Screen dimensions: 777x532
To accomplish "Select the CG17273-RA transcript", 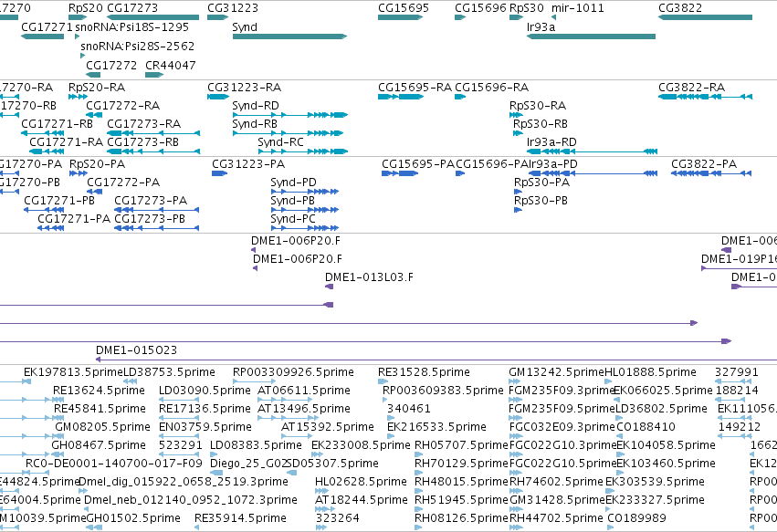I will [153, 133].
